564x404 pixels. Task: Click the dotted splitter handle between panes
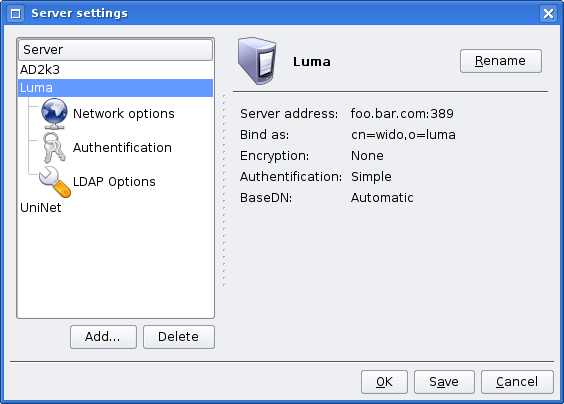(224, 191)
